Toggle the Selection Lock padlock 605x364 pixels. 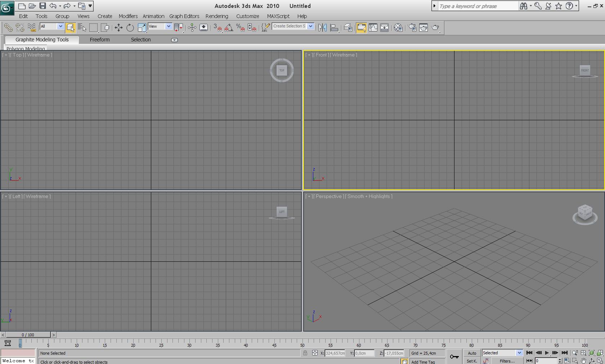pos(305,353)
